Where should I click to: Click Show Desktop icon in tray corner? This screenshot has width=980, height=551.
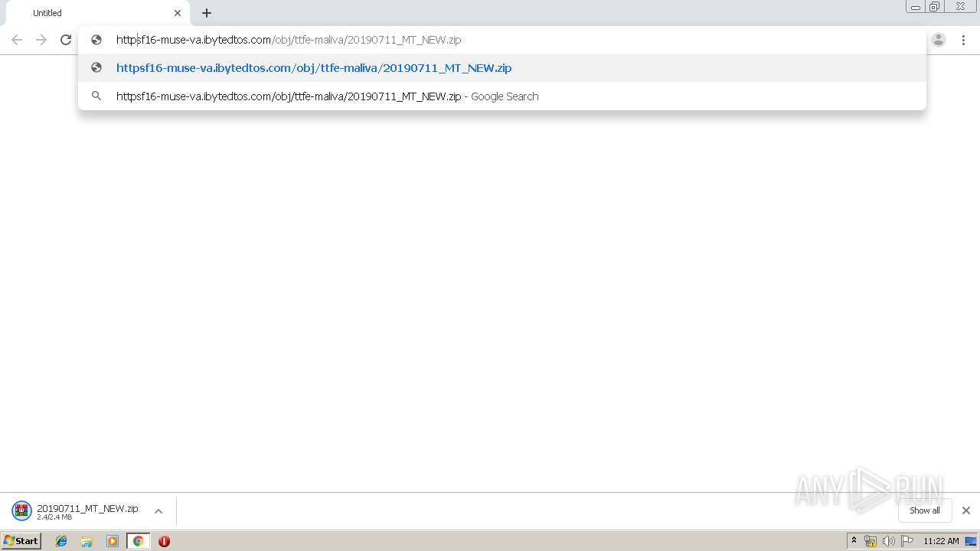click(972, 541)
